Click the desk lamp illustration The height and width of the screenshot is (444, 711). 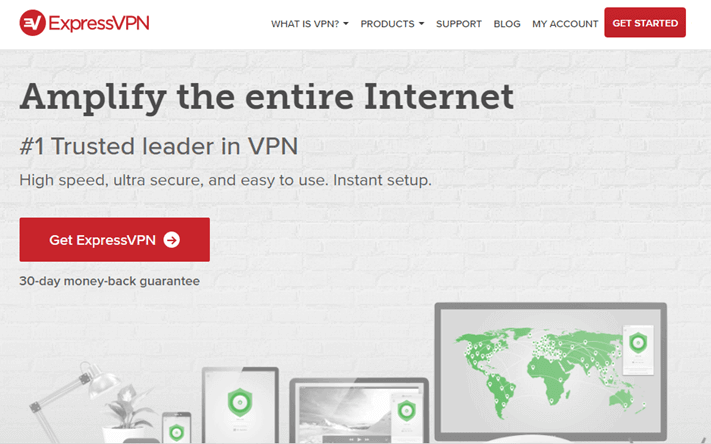coord(66,398)
